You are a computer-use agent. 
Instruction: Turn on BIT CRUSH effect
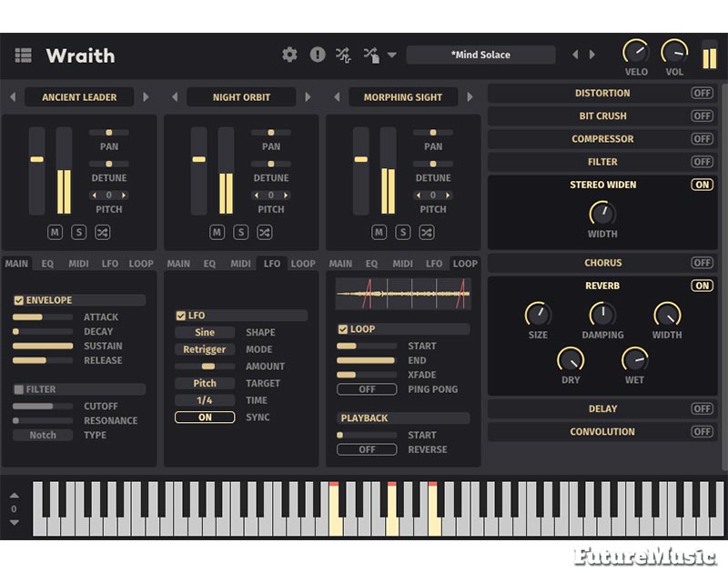pos(702,116)
